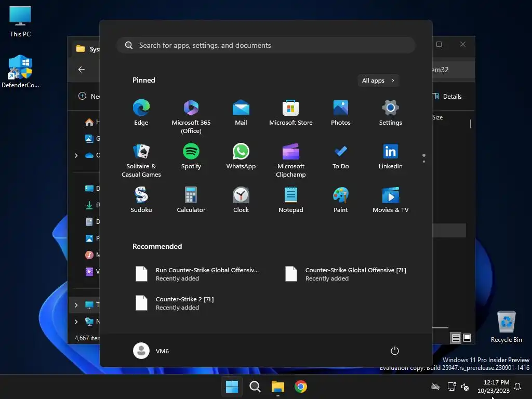This screenshot has height=399, width=532.
Task: Open This PC desktop icon
Action: click(20, 22)
